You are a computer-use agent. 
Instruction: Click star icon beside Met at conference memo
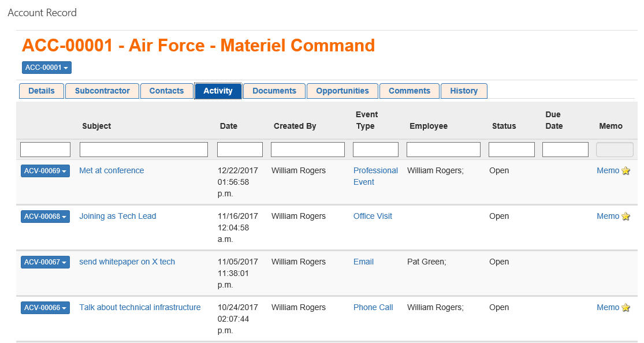[626, 171]
